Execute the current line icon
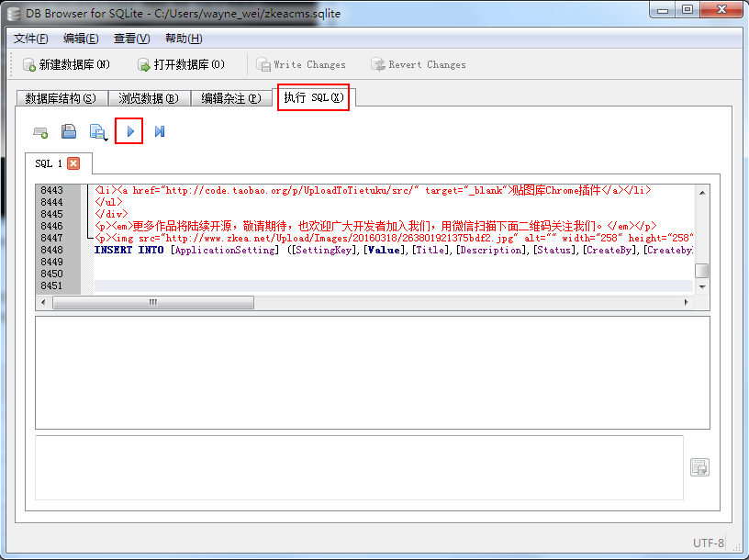Screen dimensions: 749x560 (160, 131)
